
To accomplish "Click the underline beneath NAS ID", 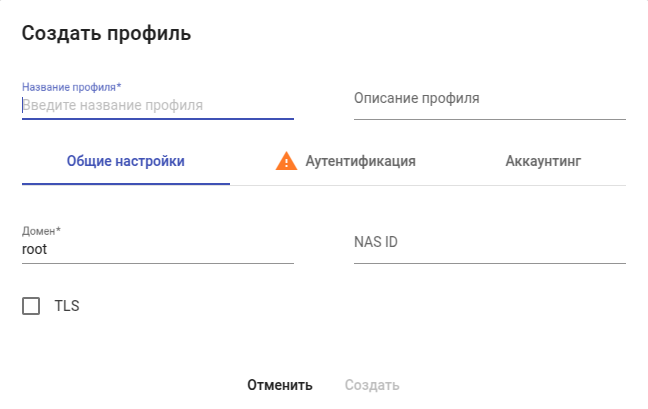I will pos(489,263).
